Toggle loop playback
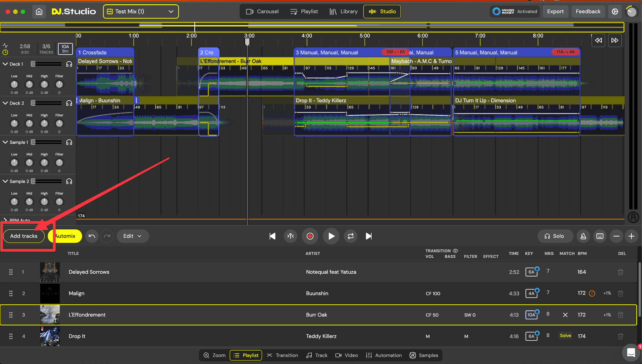The width and height of the screenshot is (642, 364). [351, 236]
